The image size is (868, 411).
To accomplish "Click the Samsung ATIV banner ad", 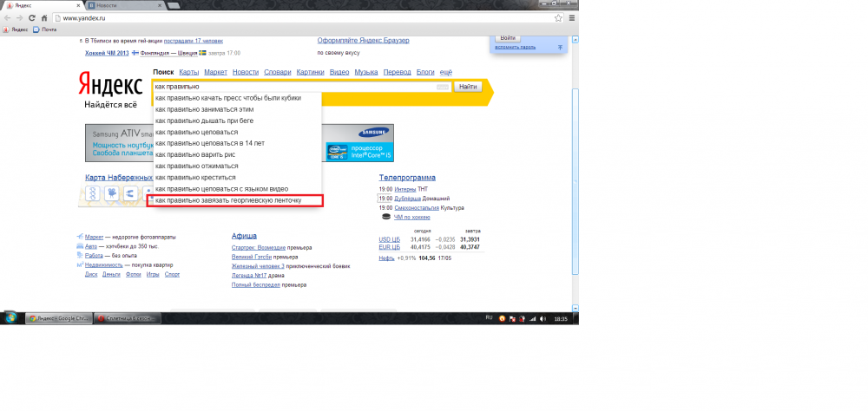I will tap(240, 143).
